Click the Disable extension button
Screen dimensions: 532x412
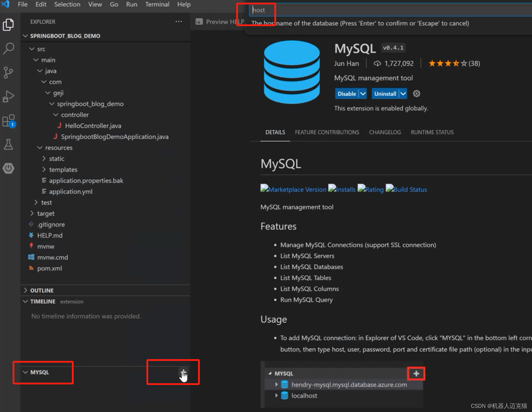(x=347, y=94)
